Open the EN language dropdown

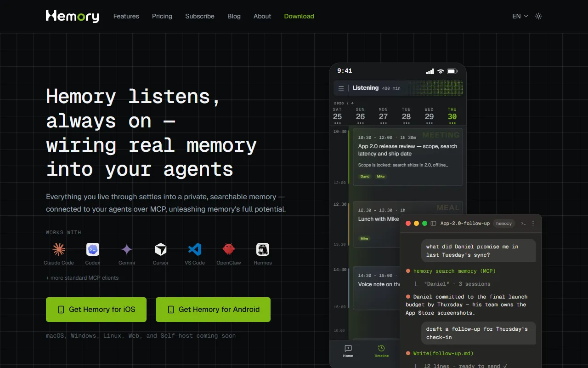[520, 16]
